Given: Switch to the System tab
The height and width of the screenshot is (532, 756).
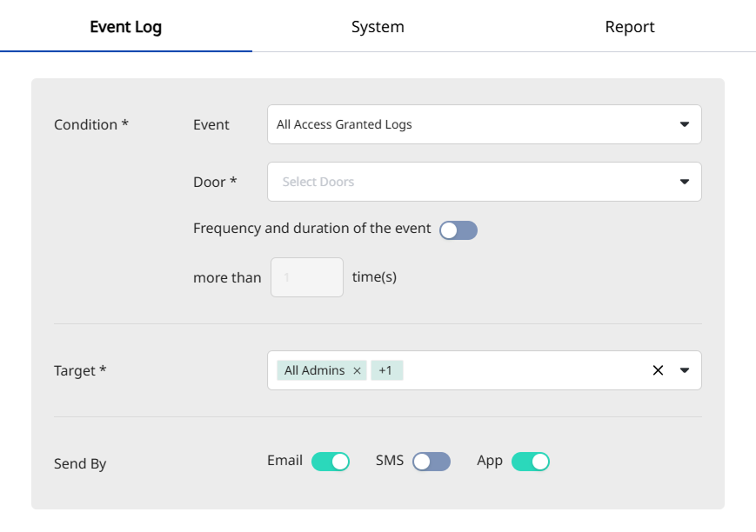Looking at the screenshot, I should (x=378, y=27).
